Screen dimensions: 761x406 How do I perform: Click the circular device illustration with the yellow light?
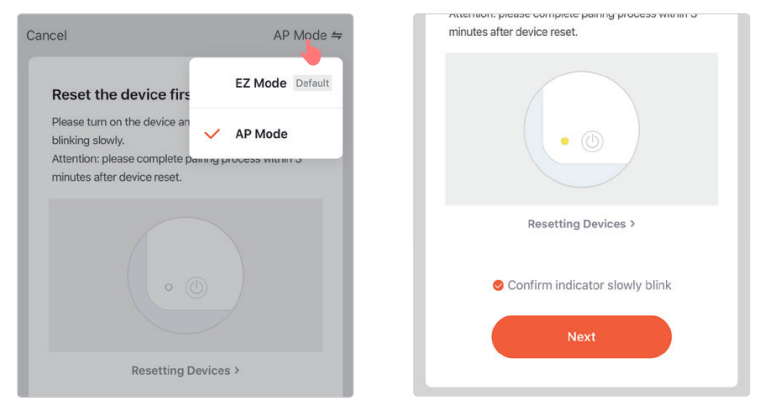click(x=582, y=130)
